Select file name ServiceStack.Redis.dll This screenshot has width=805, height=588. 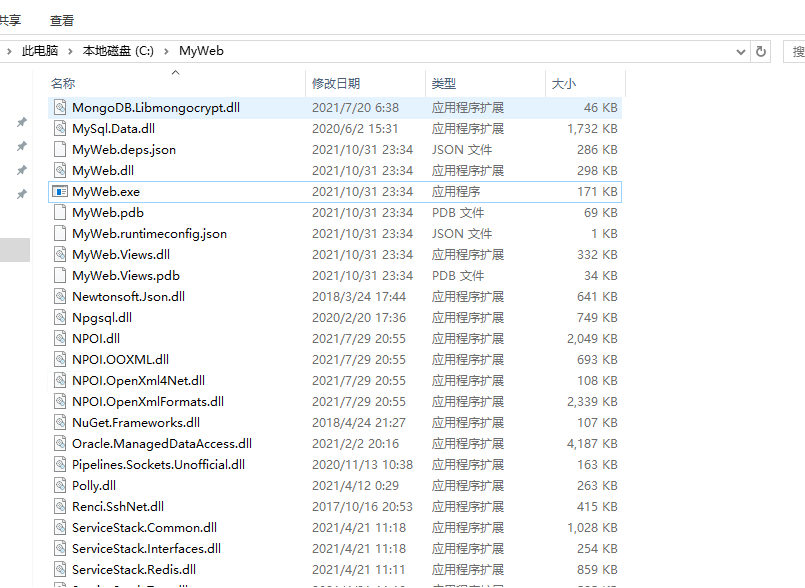[134, 570]
